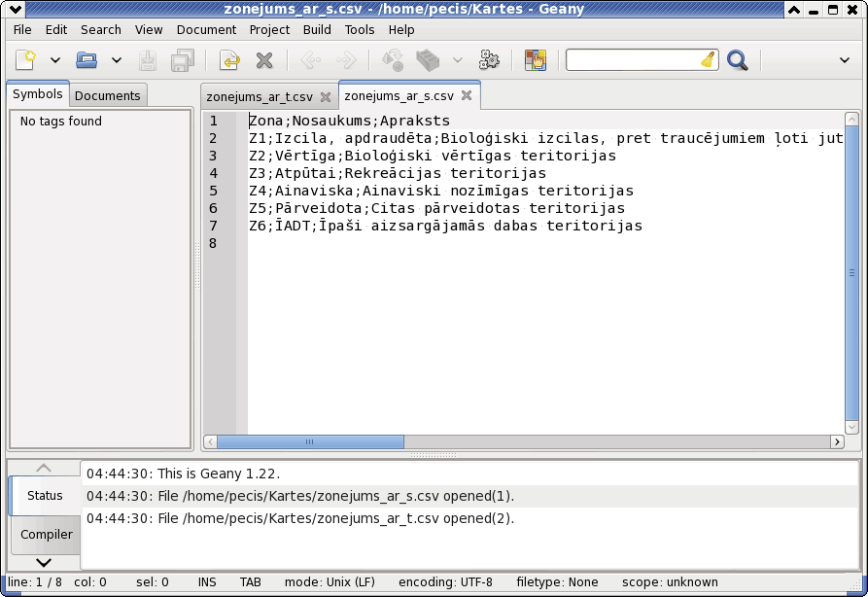Open the color chooser dialog
Image resolution: width=868 pixels, height=597 pixels.
point(536,60)
